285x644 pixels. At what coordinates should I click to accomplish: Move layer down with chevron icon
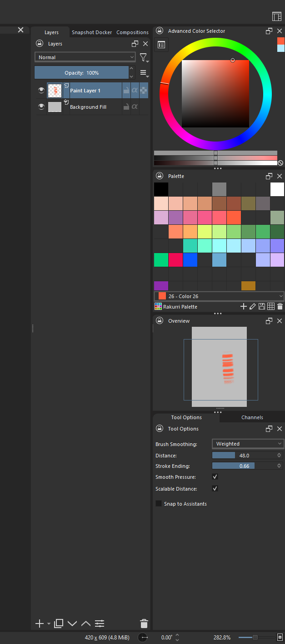(72, 624)
